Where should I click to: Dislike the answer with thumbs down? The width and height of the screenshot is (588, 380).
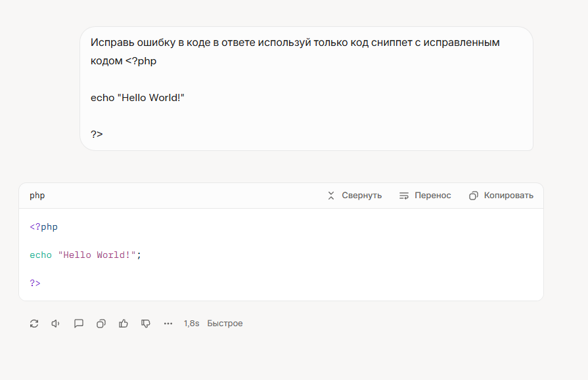[146, 324]
